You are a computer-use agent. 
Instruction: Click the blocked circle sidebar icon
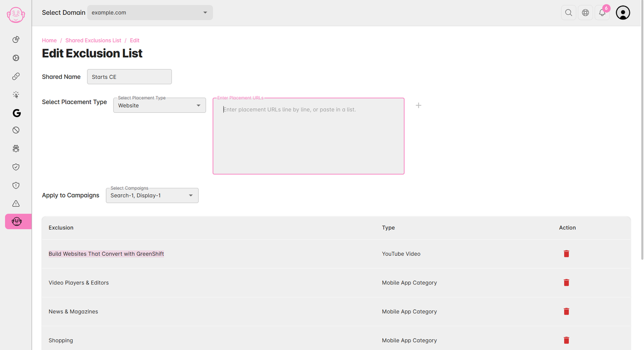[x=16, y=130]
